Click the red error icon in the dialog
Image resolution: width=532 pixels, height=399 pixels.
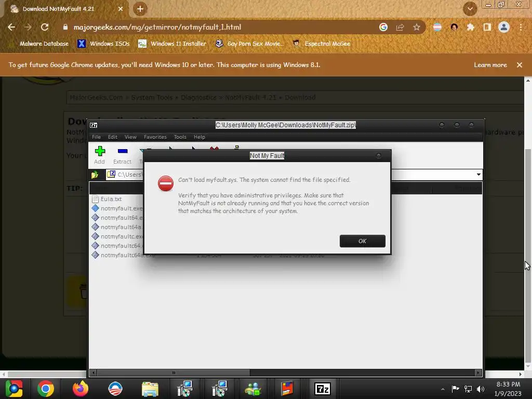coord(166,183)
